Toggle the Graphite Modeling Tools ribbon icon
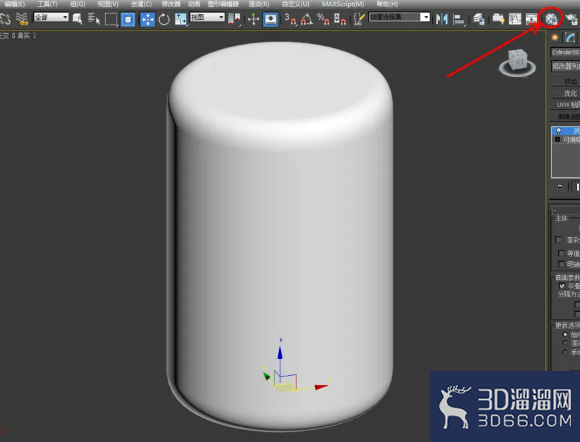 click(x=498, y=19)
